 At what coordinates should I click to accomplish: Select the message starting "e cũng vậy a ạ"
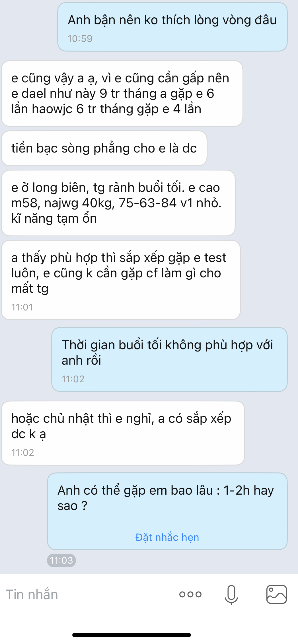pyautogui.click(x=122, y=94)
